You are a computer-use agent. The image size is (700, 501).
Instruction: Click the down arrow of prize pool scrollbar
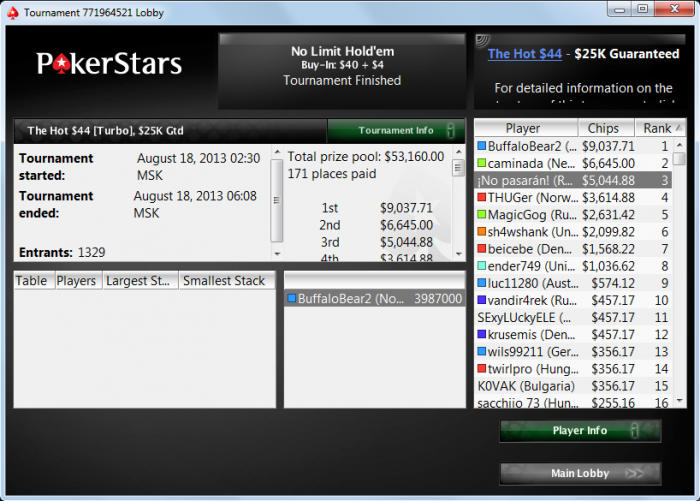(458, 254)
